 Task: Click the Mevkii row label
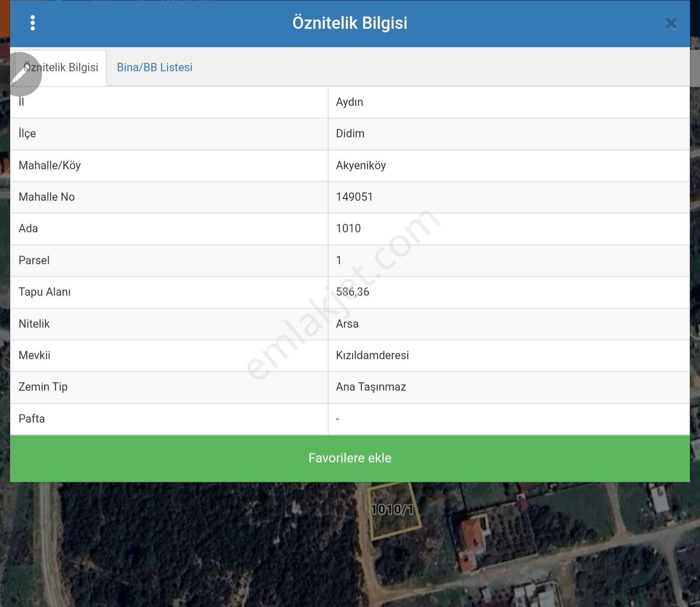click(34, 355)
